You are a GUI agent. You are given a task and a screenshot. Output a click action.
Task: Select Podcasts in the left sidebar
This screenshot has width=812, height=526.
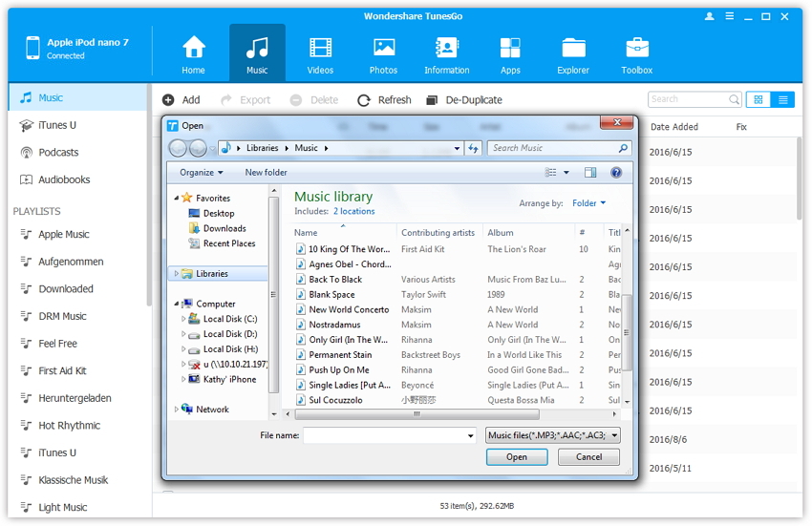[58, 153]
